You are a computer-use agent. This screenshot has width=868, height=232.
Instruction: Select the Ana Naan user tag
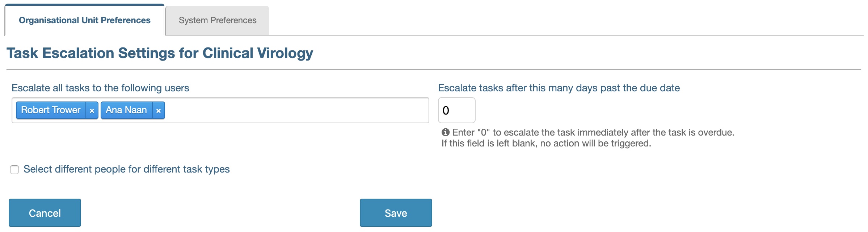[x=126, y=110]
